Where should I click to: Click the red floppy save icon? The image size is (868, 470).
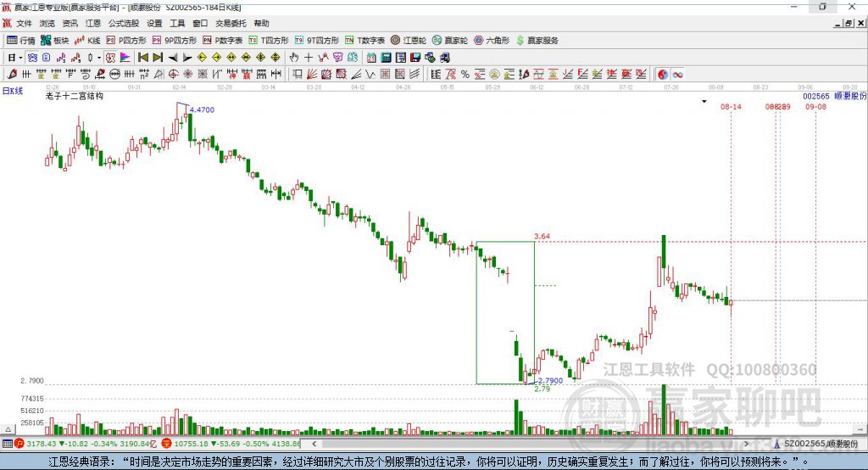[415, 58]
